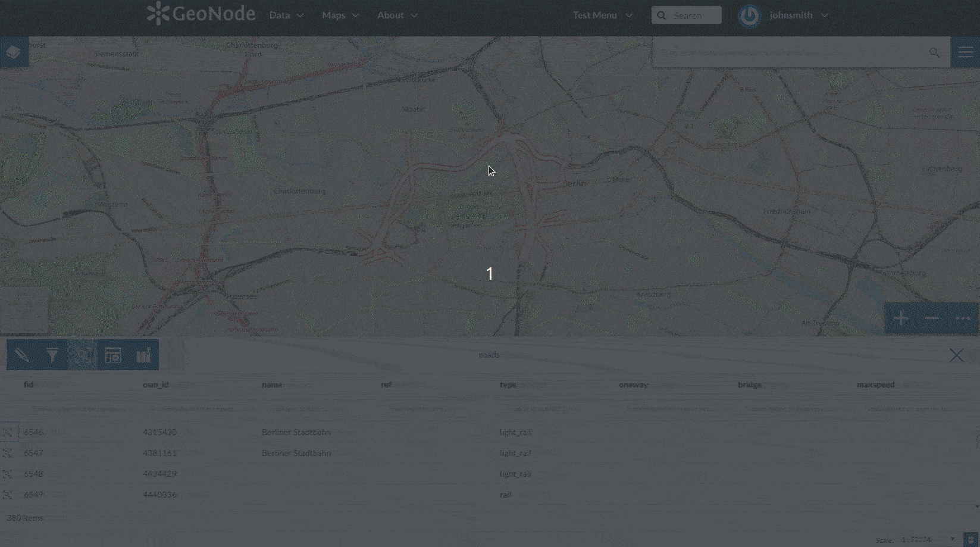Select the rail type cell in row 6549
The height and width of the screenshot is (547, 980).
(506, 495)
